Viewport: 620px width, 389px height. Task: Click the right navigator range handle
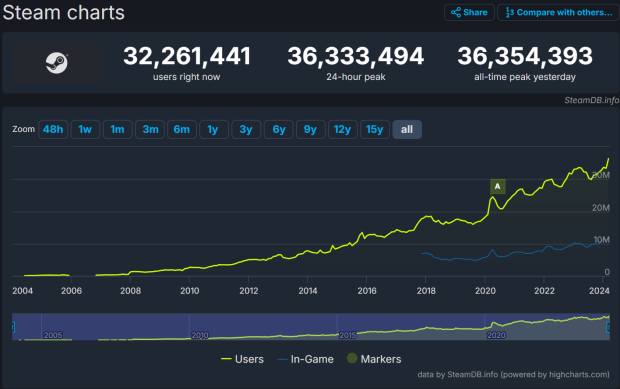click(x=609, y=327)
